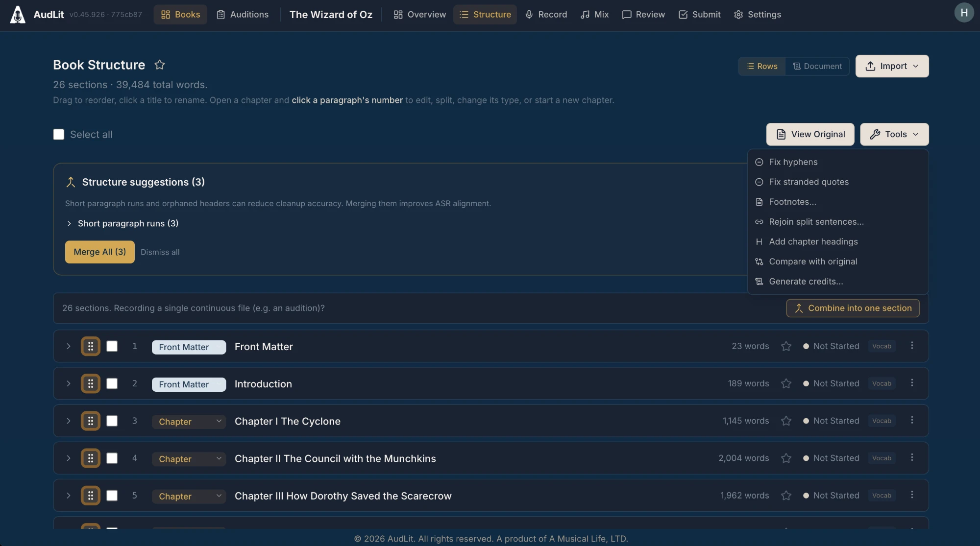Image resolution: width=980 pixels, height=546 pixels.
Task: Click Vocab badge on Front Matter row
Action: tap(882, 346)
